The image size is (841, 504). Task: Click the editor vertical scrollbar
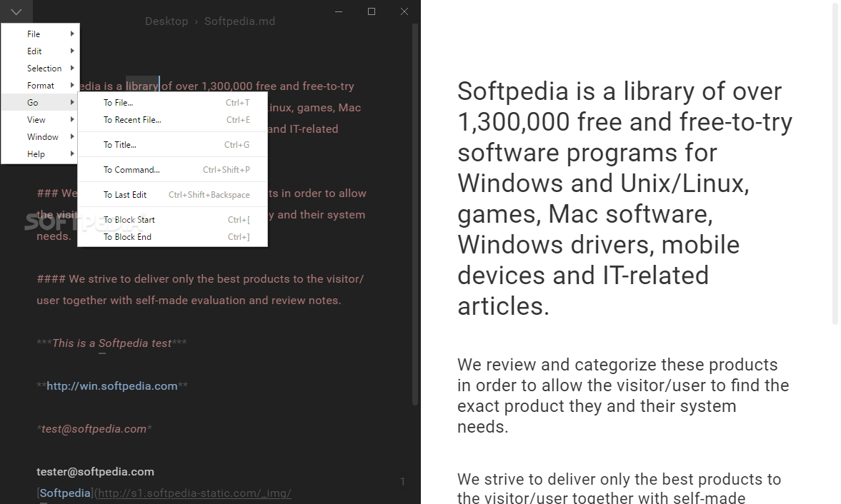[414, 214]
